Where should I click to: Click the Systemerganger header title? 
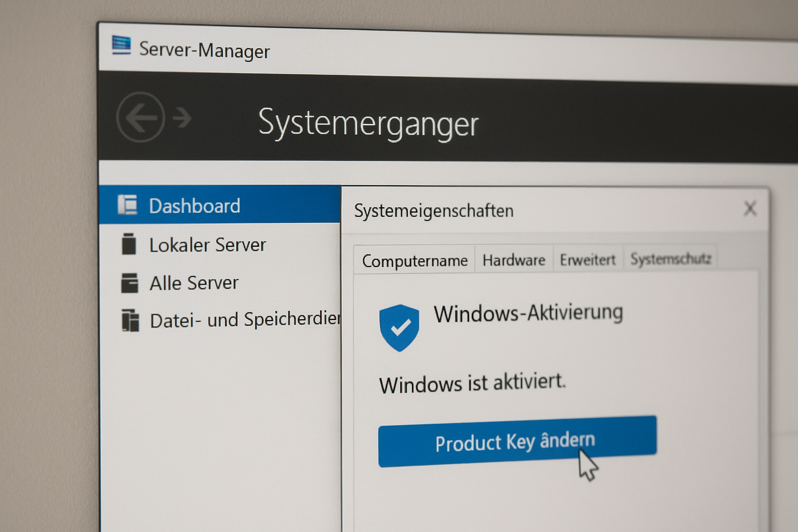coord(368,124)
